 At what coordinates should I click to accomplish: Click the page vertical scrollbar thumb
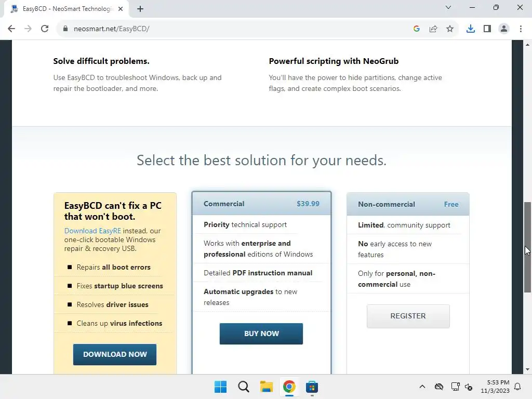[x=527, y=247]
